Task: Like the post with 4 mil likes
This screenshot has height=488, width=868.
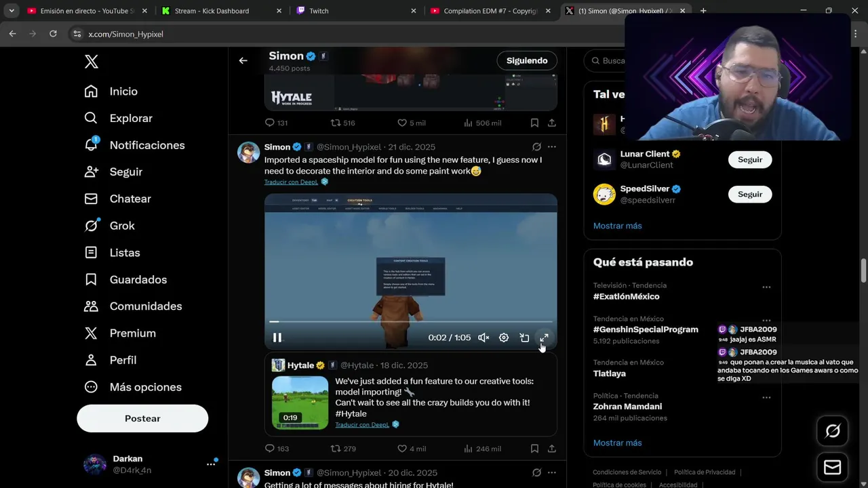Action: click(x=411, y=449)
